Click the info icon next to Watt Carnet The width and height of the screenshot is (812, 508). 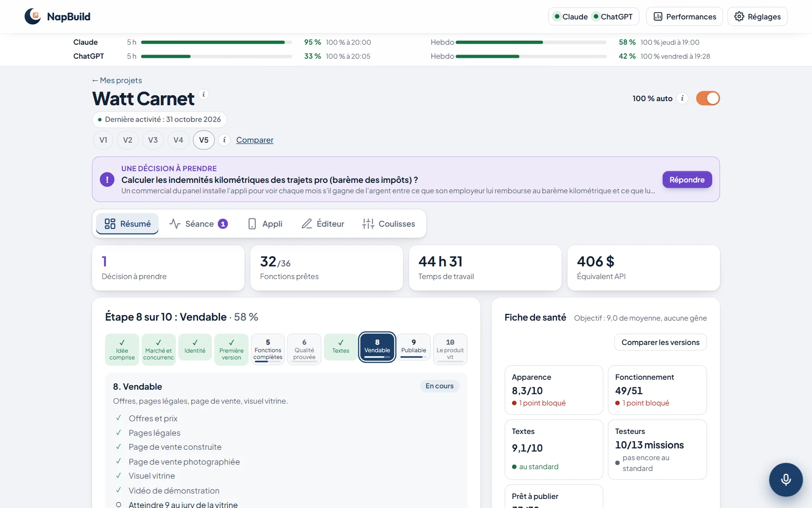(203, 94)
